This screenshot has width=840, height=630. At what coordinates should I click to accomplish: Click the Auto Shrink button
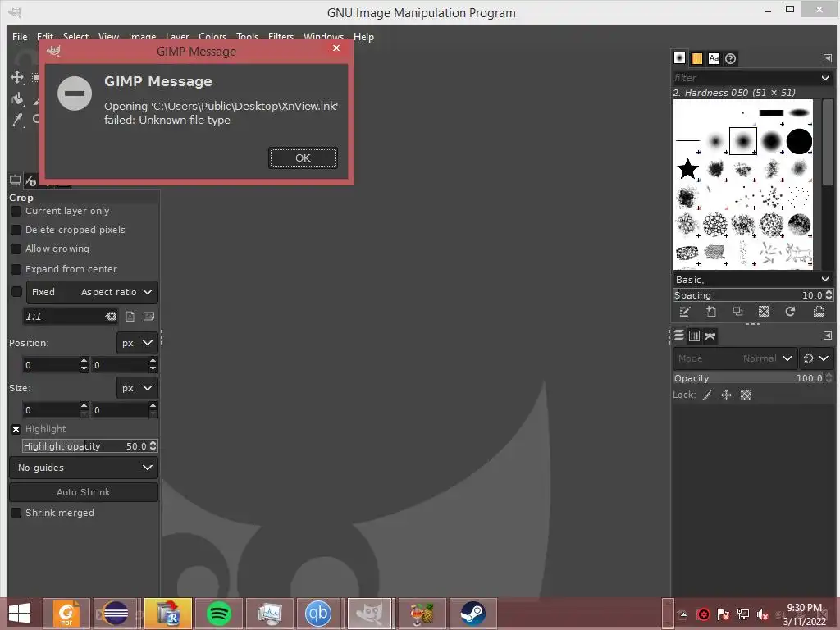(x=84, y=492)
